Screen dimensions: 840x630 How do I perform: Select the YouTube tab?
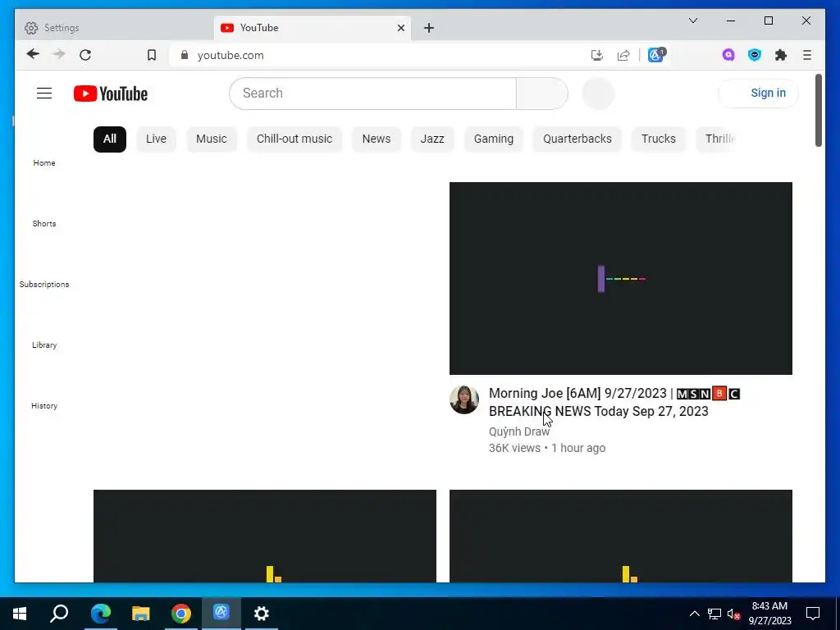coord(313,28)
